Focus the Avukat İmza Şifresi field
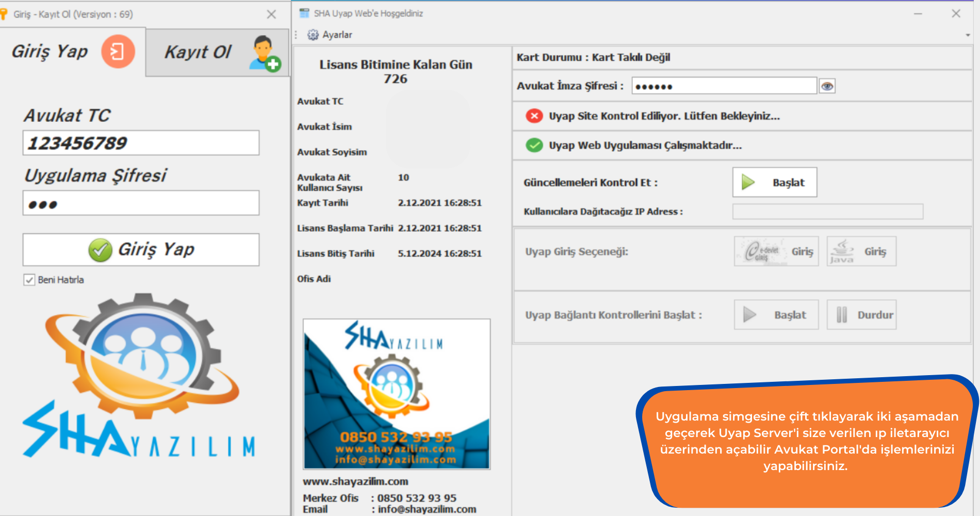This screenshot has height=516, width=980. [x=724, y=86]
